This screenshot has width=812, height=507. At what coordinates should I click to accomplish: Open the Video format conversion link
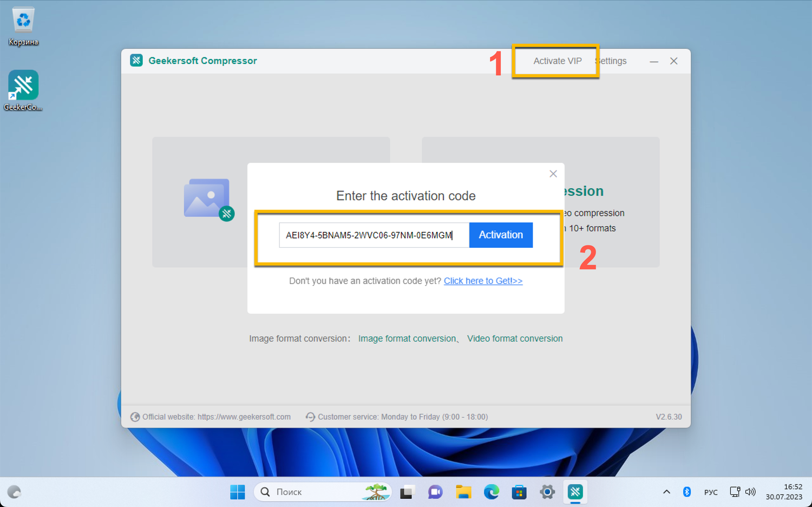tap(515, 339)
